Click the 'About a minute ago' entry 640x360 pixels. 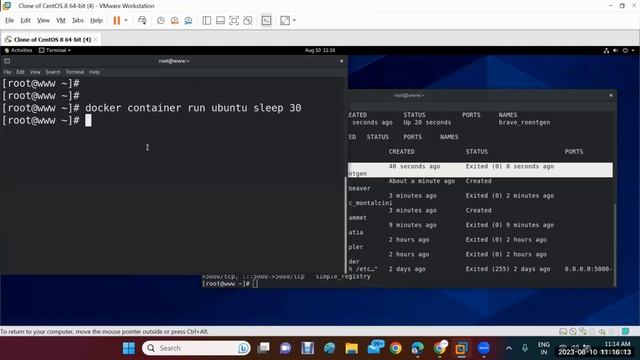[x=422, y=181]
